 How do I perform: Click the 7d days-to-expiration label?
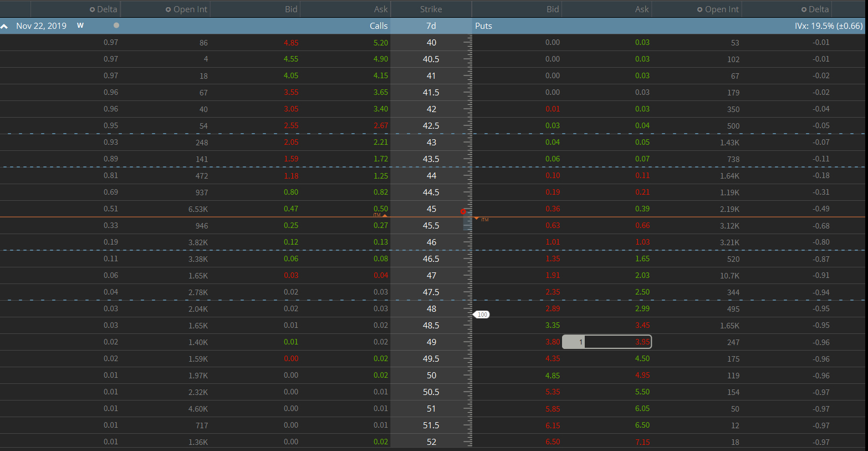point(431,26)
